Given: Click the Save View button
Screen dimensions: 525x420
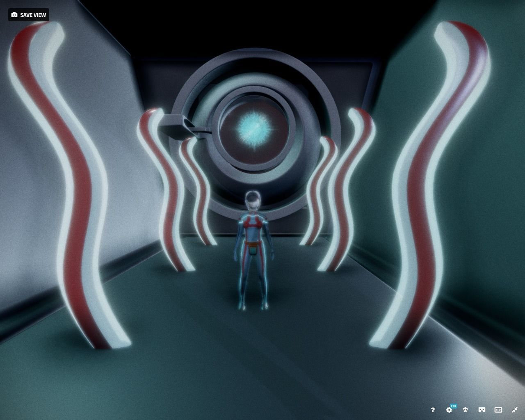Looking at the screenshot, I should (29, 15).
